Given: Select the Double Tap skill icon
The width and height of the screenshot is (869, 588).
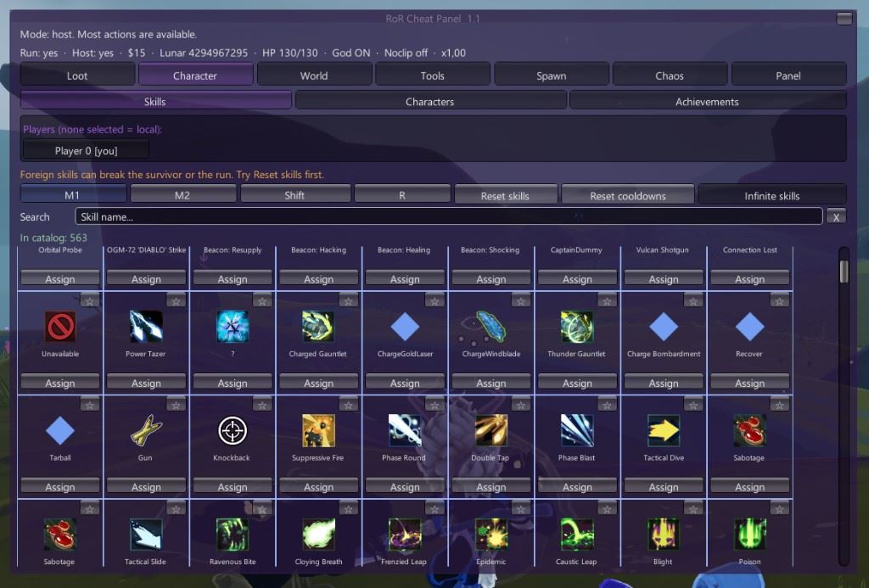Looking at the screenshot, I should pyautogui.click(x=491, y=430).
